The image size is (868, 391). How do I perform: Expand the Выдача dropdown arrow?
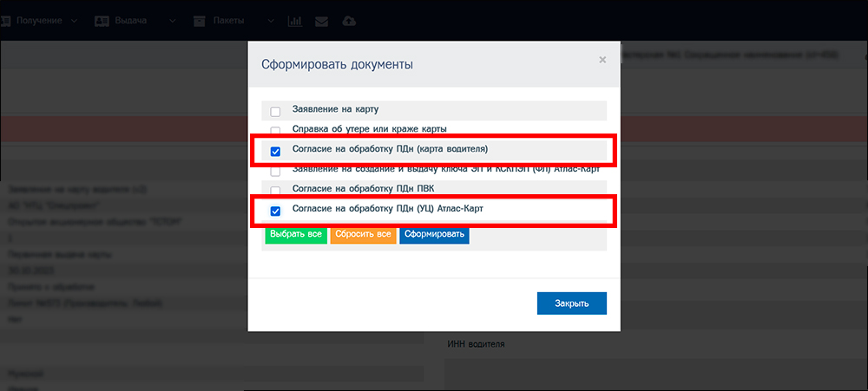172,20
